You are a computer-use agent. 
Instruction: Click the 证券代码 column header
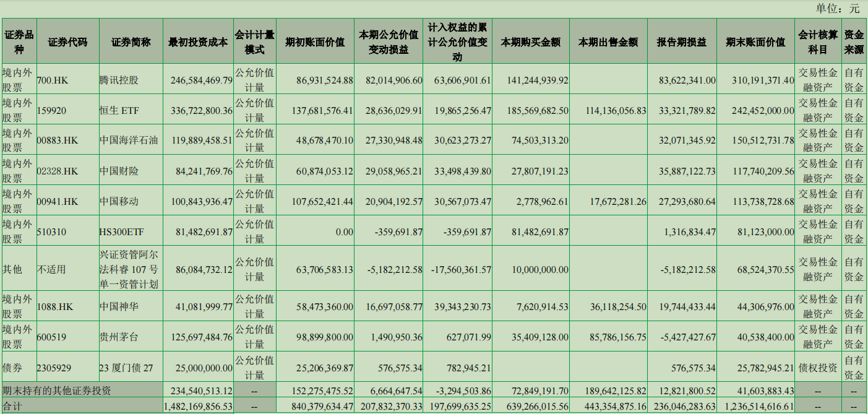[x=68, y=41]
